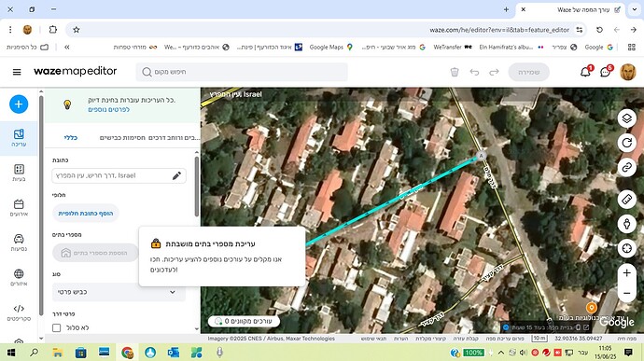Click the שמירה (save) button
This screenshot has height=361, width=644.
tap(528, 72)
